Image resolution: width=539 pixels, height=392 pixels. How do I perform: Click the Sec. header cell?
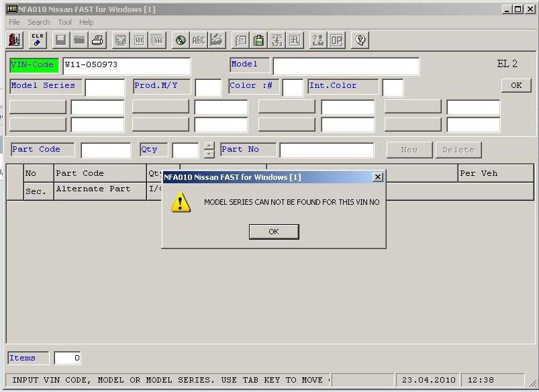point(39,191)
